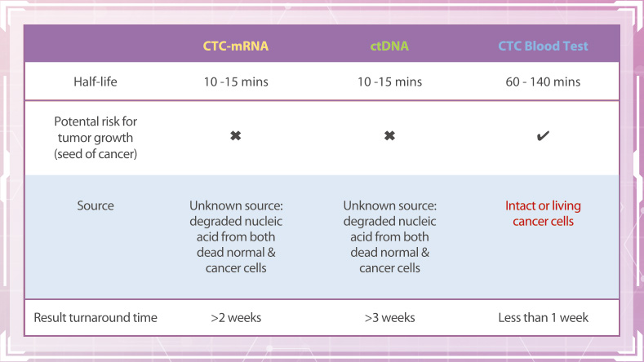Viewport: 644px width, 362px height.
Task: Click the ctDNA Unknown source description
Action: tap(389, 236)
